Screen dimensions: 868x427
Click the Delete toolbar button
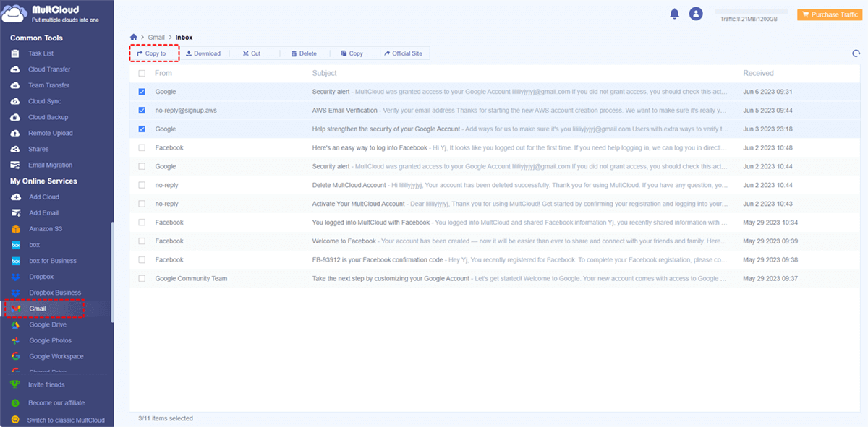click(x=304, y=53)
